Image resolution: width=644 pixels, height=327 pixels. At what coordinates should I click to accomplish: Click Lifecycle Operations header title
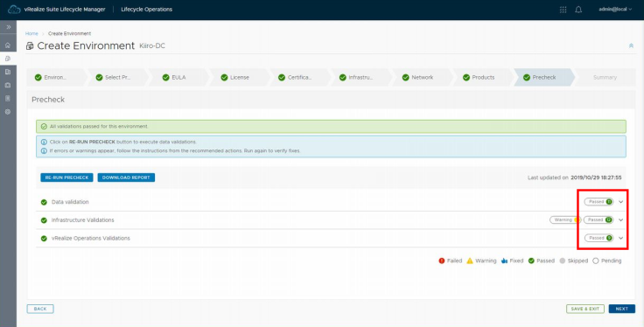click(x=147, y=10)
